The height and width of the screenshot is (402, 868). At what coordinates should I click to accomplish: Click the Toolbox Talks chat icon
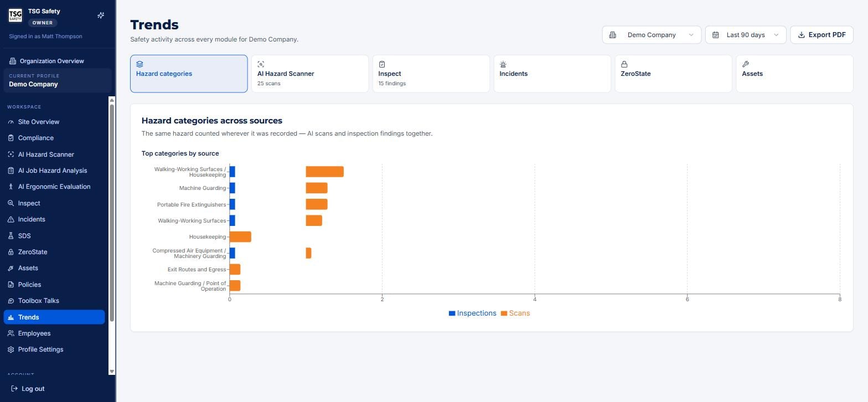click(11, 301)
